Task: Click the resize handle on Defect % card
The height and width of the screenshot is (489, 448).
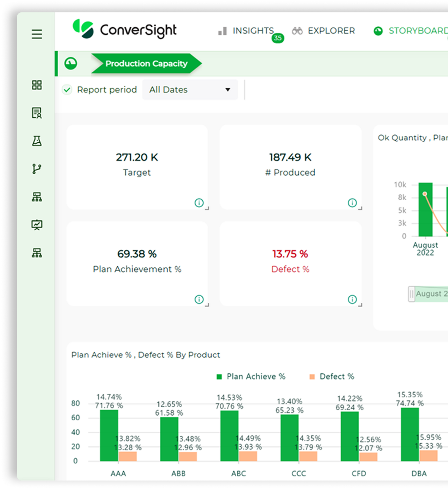Action: pyautogui.click(x=360, y=305)
